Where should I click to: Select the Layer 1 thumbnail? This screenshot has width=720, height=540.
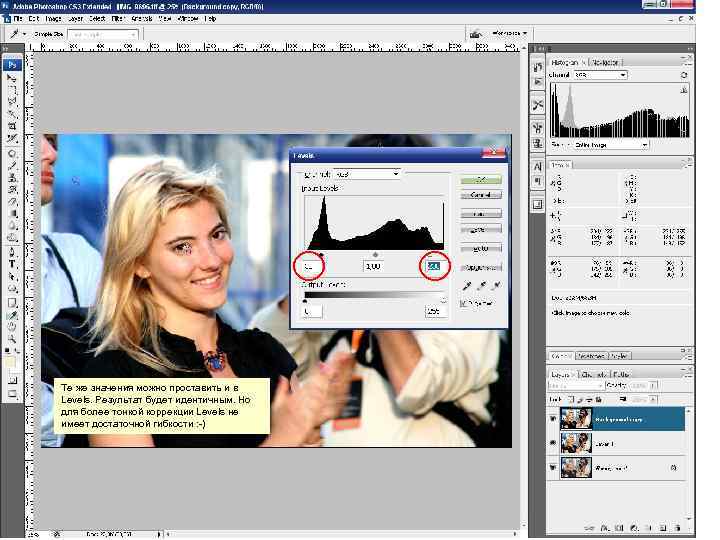pos(576,444)
